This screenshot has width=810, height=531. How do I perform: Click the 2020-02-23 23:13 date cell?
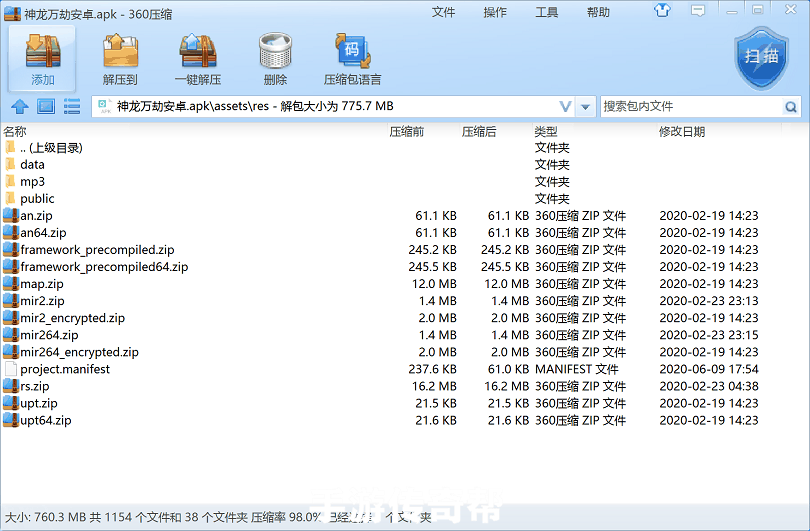[x=709, y=301]
